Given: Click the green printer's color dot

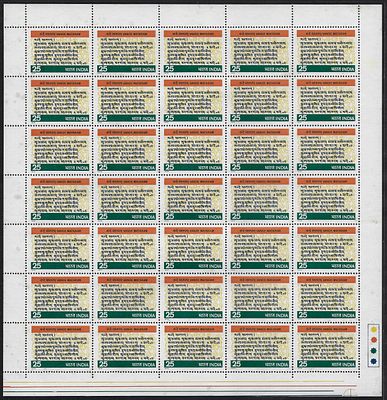Looking at the screenshot, I should [x=374, y=350].
